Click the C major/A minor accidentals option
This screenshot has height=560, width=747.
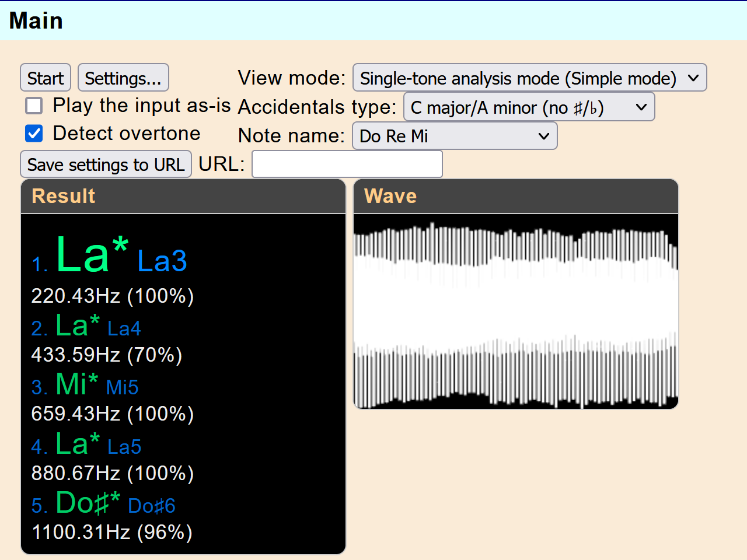pyautogui.click(x=529, y=106)
